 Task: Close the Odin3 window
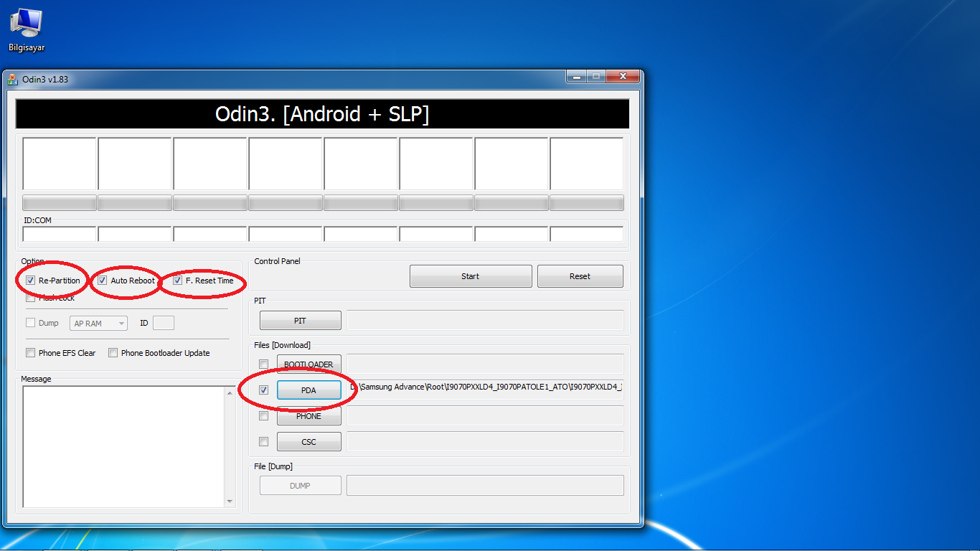(623, 75)
